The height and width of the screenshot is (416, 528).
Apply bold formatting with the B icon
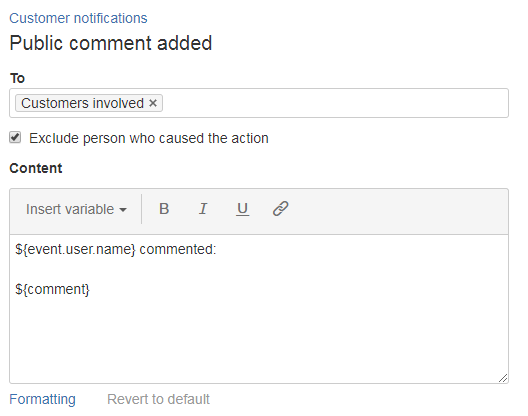coord(164,209)
